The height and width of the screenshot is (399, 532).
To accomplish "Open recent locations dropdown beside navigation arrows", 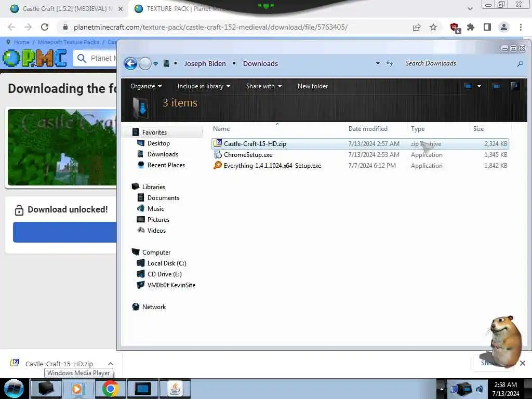I will pos(155,64).
